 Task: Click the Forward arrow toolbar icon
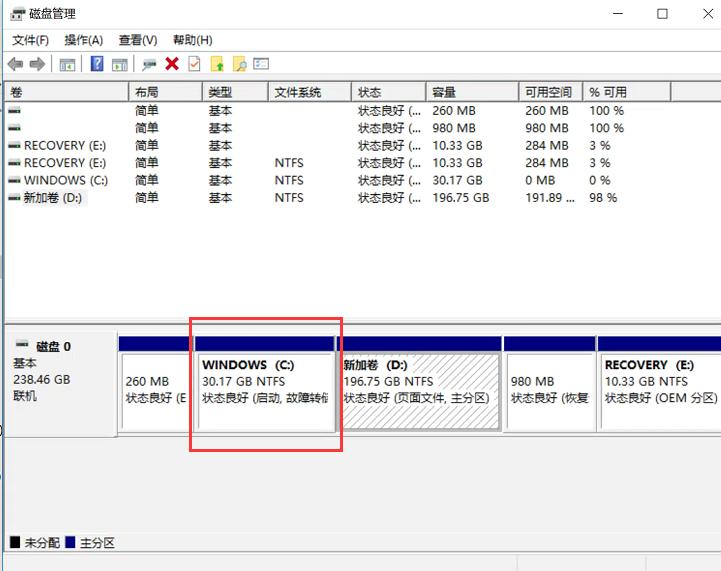coord(37,64)
